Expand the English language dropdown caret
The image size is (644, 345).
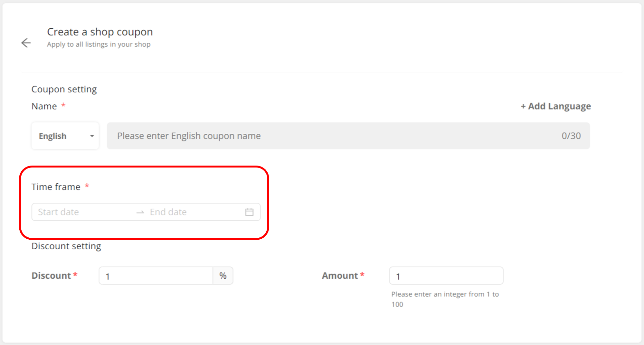pos(92,136)
